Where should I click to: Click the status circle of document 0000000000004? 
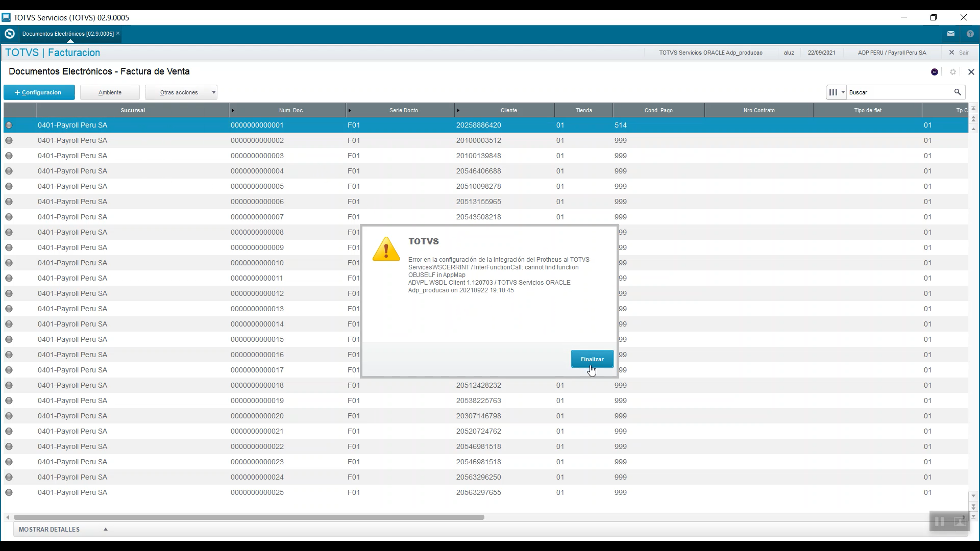9,171
